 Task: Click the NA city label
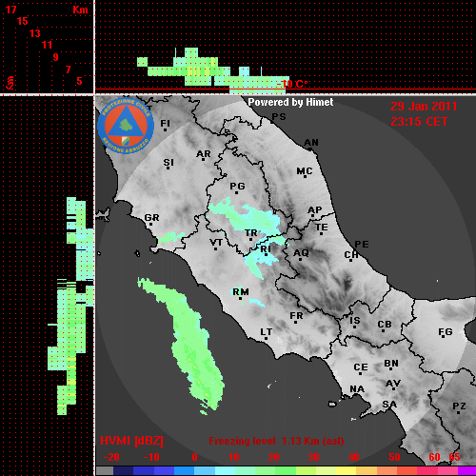pos(357,389)
